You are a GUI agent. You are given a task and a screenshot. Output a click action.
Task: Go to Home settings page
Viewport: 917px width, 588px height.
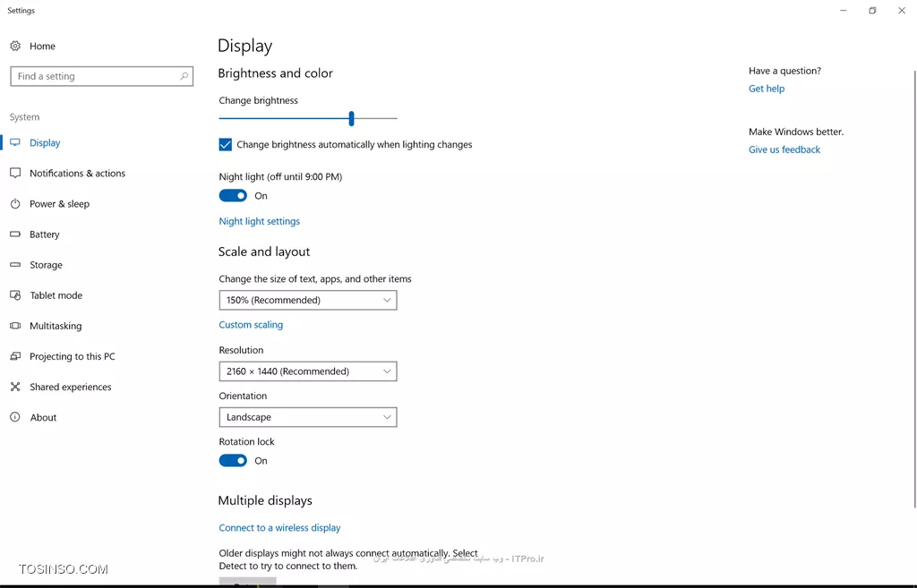click(x=42, y=47)
